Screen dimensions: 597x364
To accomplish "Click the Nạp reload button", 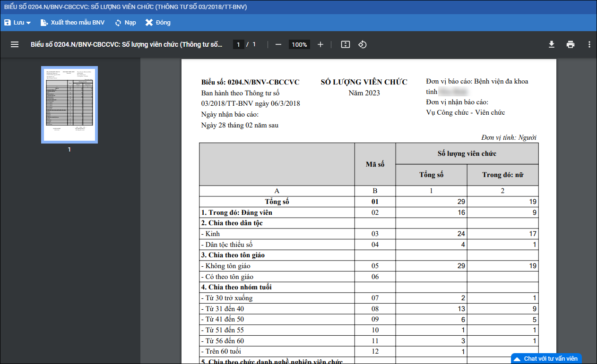I will click(125, 23).
